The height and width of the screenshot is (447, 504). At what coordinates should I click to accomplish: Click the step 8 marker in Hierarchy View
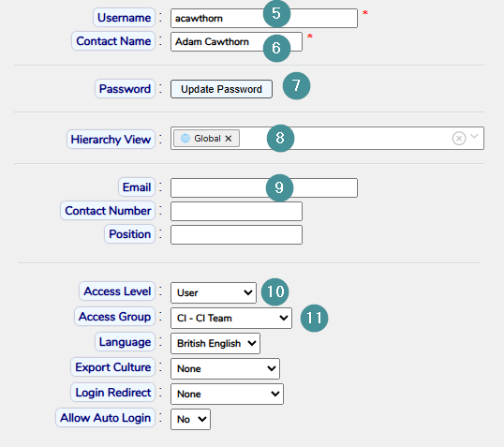(280, 139)
